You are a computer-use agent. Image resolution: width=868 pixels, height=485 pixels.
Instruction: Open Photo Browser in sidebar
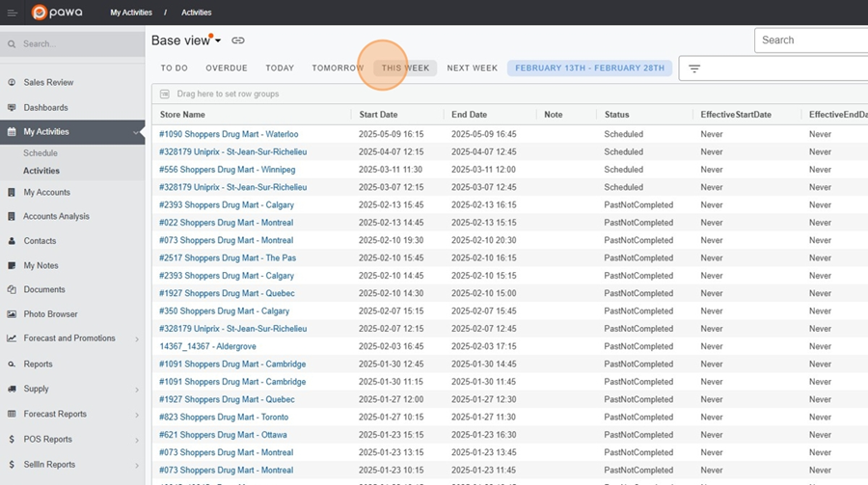coord(50,314)
